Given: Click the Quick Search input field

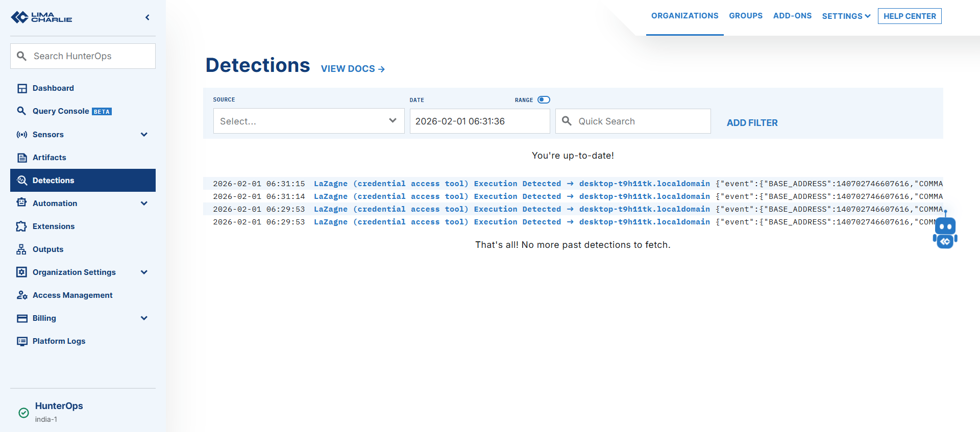Looking at the screenshot, I should click(633, 121).
